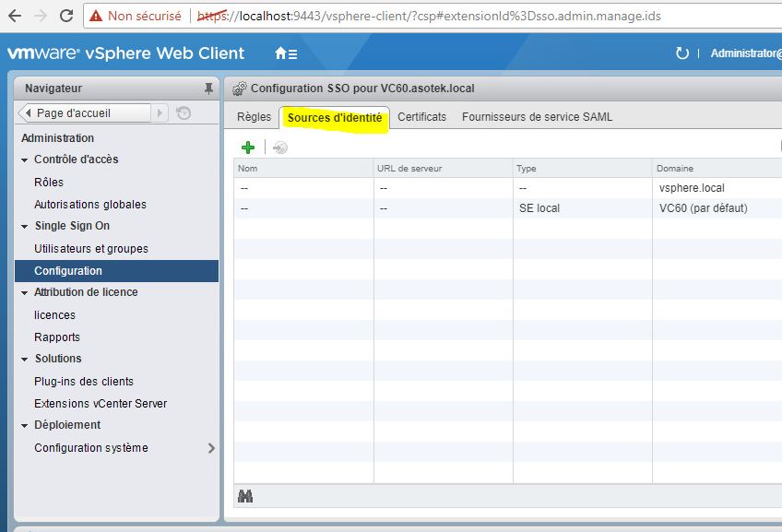The width and height of the screenshot is (782, 532).
Task: Click the binoculars find icon
Action: 245,496
